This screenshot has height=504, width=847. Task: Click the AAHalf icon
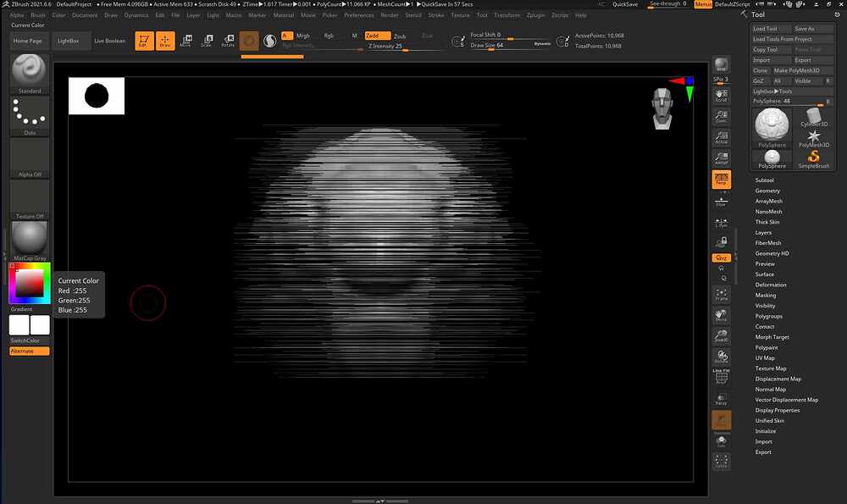[721, 158]
